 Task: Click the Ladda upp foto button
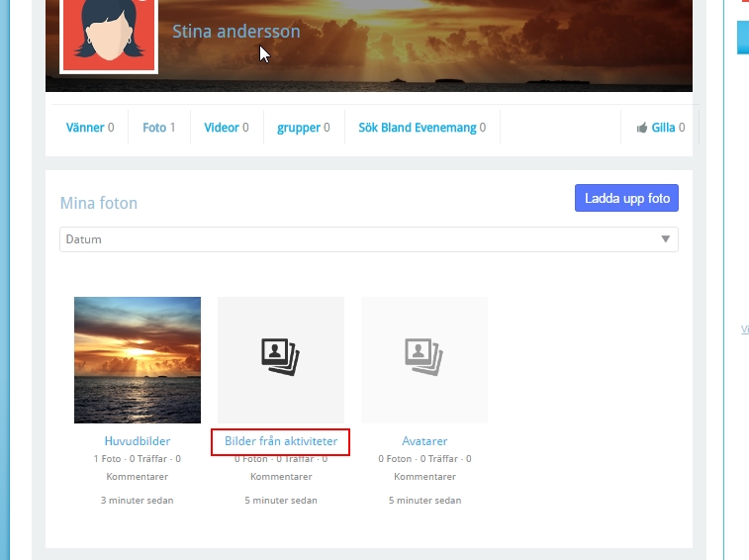click(x=626, y=198)
